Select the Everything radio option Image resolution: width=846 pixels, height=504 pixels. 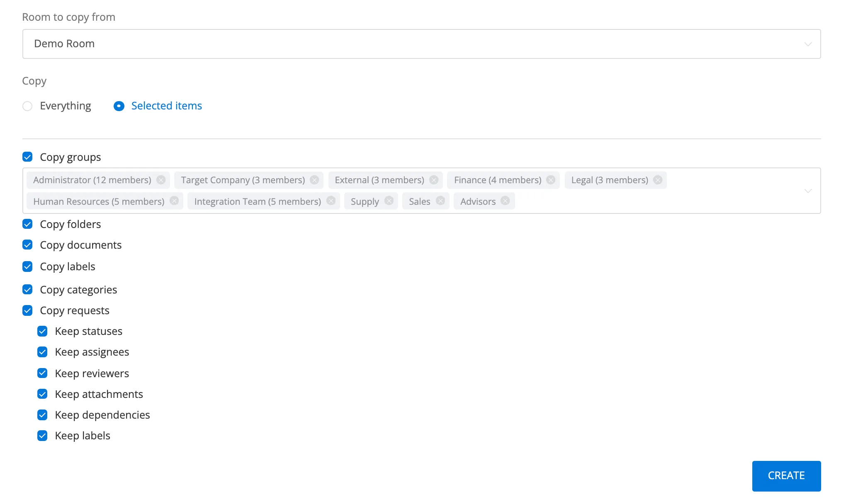point(27,106)
